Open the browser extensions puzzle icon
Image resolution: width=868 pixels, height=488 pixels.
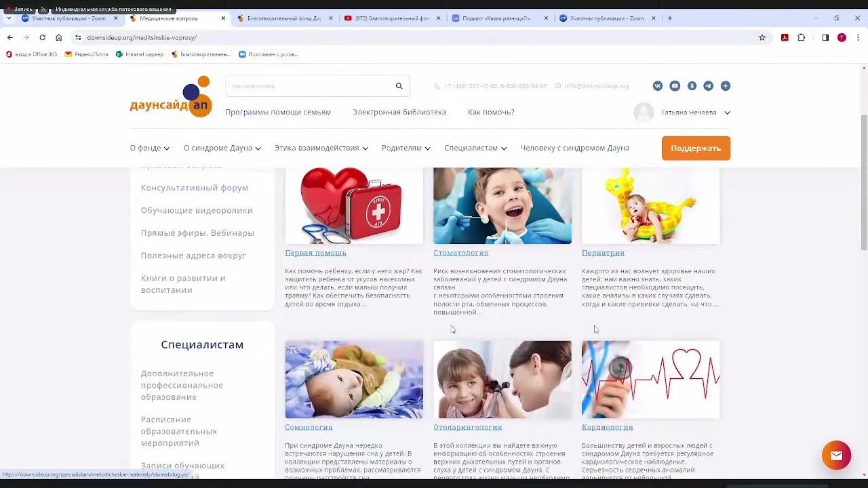[802, 38]
